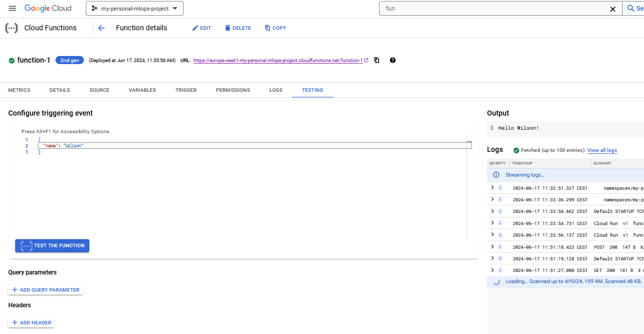The width and height of the screenshot is (644, 334).
Task: Click the Copy function button
Action: 275,28
